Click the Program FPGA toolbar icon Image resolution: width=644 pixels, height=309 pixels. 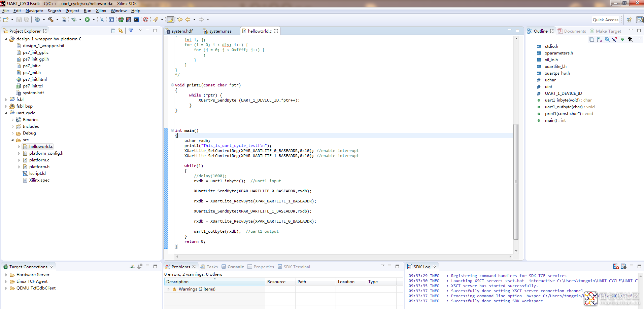[x=121, y=20]
